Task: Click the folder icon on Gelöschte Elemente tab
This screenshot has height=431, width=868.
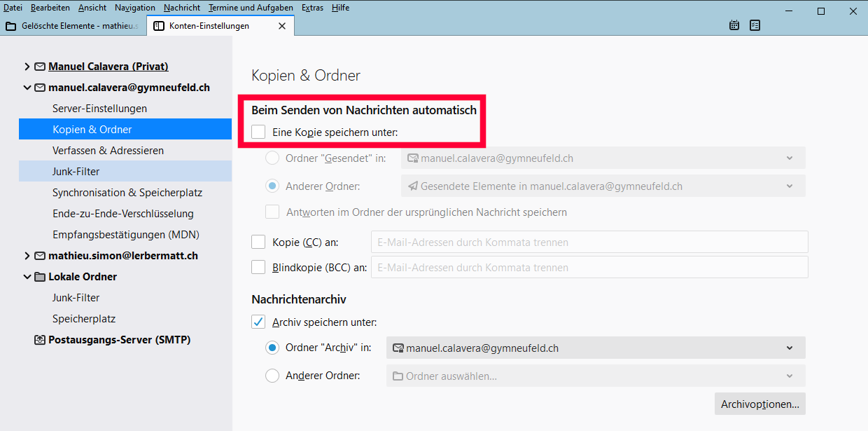Action: pos(10,26)
